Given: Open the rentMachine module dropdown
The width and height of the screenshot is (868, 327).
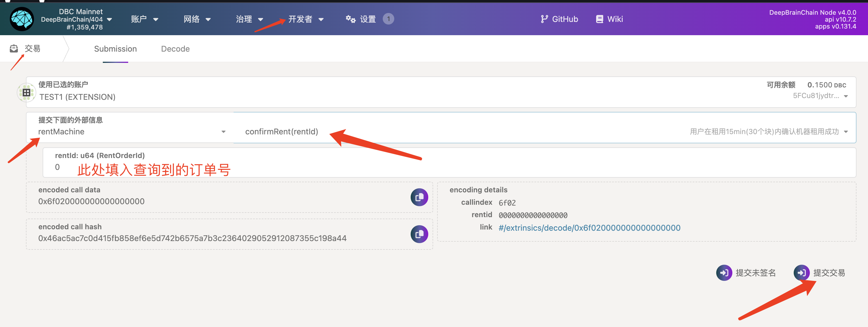Looking at the screenshot, I should pos(130,127).
